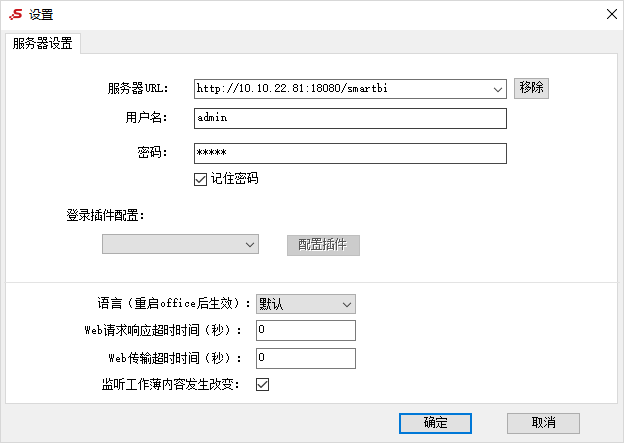Viewport: 624px width, 443px height.
Task: Open the 语言 dropdown showing 默认
Action: pos(306,304)
